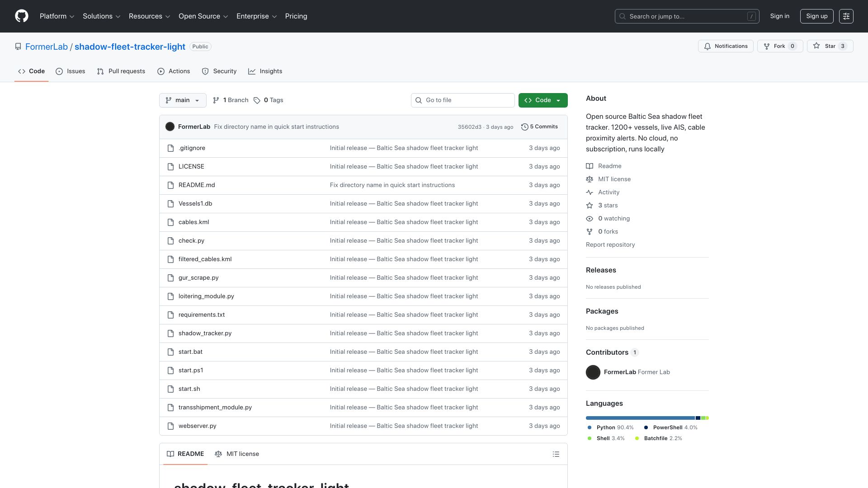Expand the Solutions menu

(x=102, y=16)
